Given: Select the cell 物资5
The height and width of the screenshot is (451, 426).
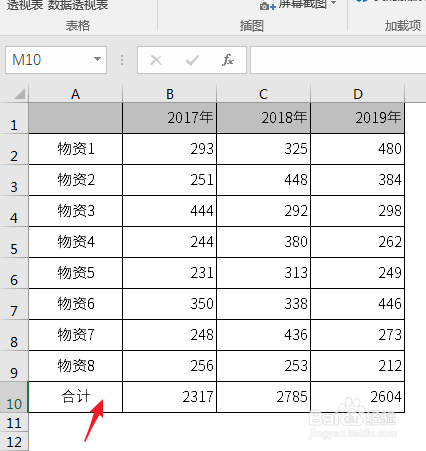Looking at the screenshot, I should [76, 273].
